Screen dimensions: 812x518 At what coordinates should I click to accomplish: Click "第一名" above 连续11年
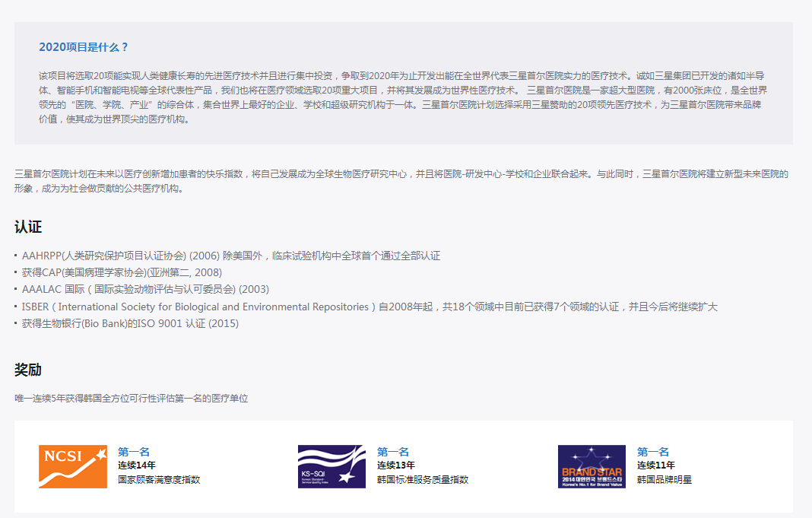[x=653, y=452]
